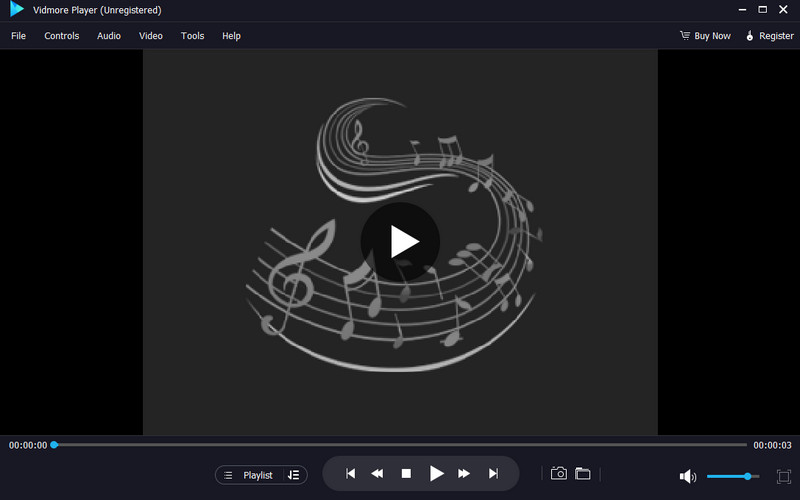Skip to previous track
Image resolution: width=800 pixels, height=500 pixels.
[351, 473]
